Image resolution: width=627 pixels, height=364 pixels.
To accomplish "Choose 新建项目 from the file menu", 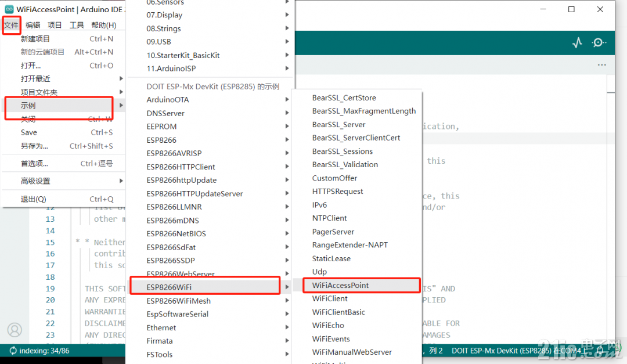I will tap(64, 39).
